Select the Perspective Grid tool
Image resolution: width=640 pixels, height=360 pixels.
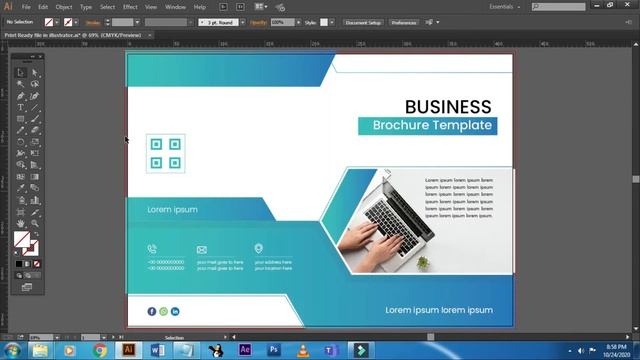(x=35, y=165)
